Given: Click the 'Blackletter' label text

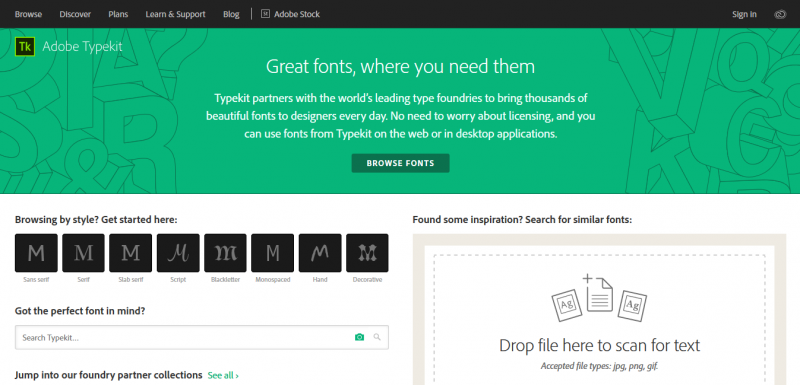Looking at the screenshot, I should [226, 279].
